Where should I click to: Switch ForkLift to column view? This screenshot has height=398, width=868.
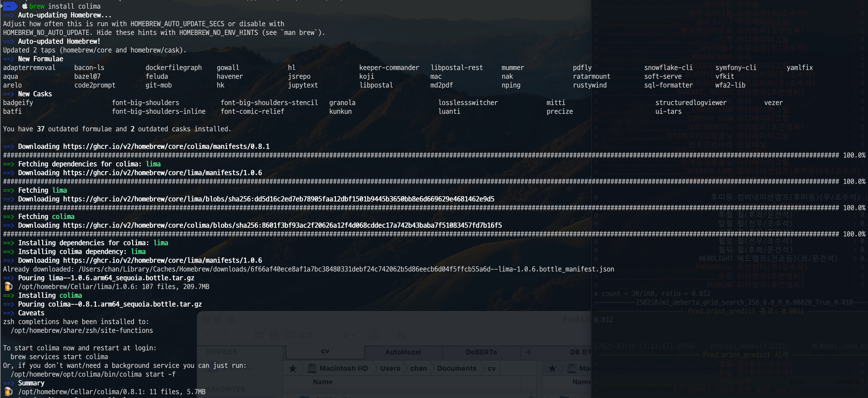(290, 335)
